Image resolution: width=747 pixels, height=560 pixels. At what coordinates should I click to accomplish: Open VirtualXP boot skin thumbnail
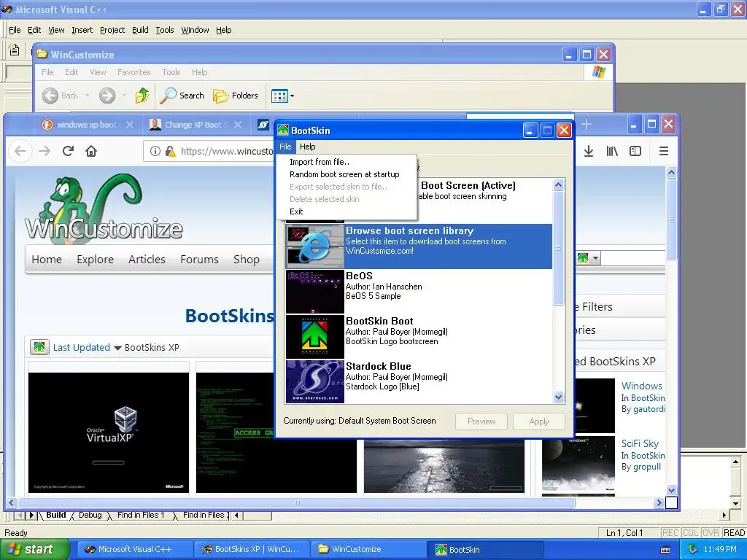click(109, 432)
